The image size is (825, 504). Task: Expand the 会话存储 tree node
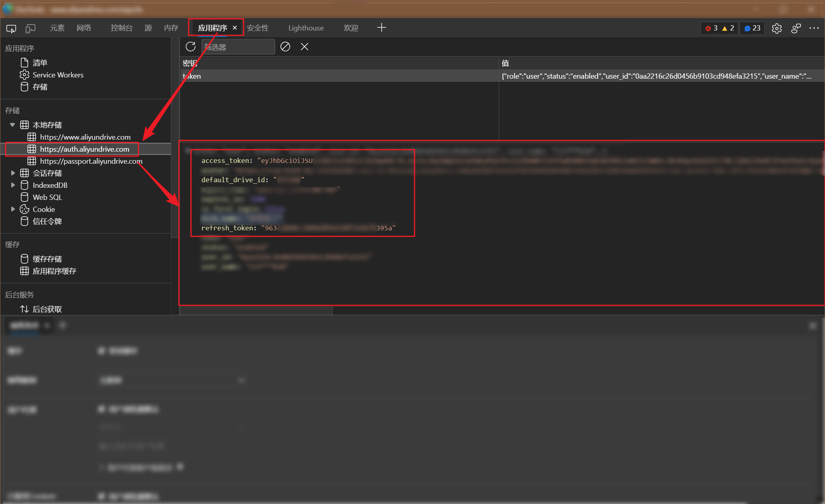[x=12, y=173]
